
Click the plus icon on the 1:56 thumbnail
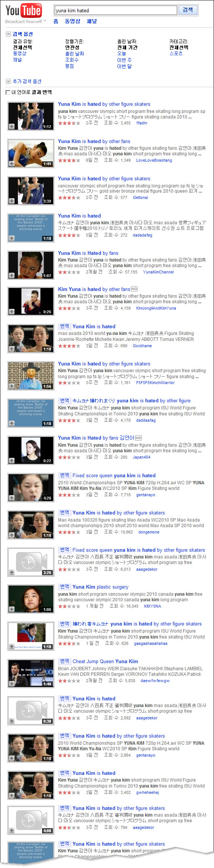coord(12,386)
